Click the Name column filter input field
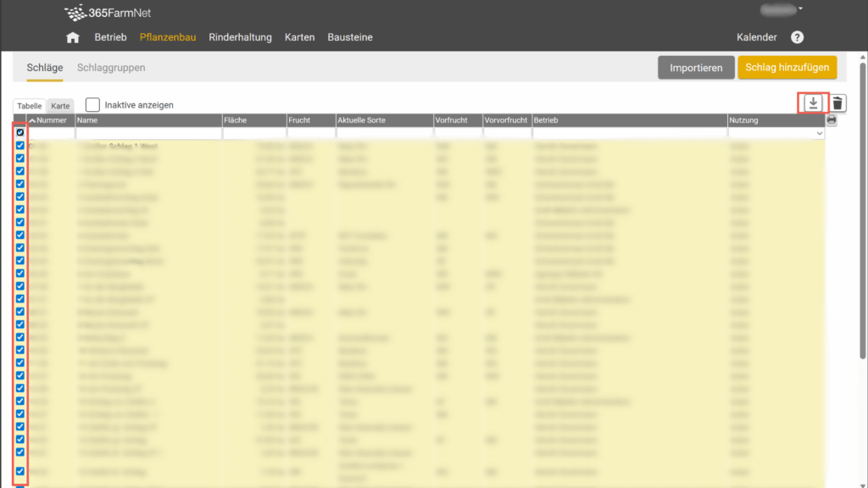 [x=148, y=134]
